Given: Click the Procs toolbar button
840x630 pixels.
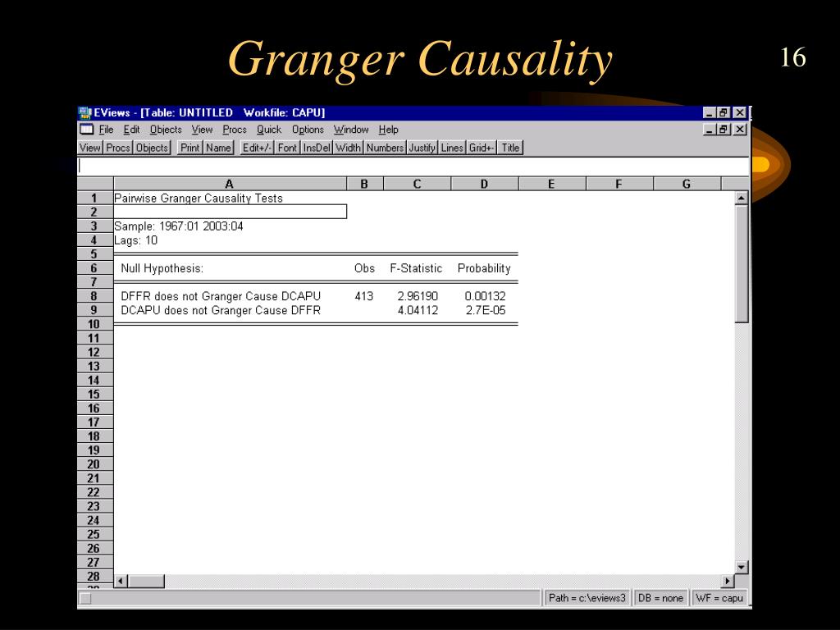Looking at the screenshot, I should coord(118,148).
